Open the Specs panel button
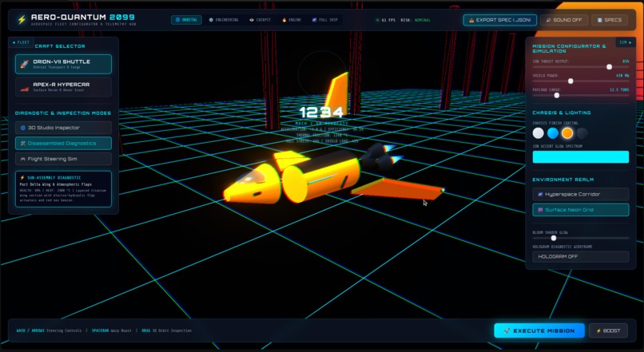 pyautogui.click(x=610, y=20)
